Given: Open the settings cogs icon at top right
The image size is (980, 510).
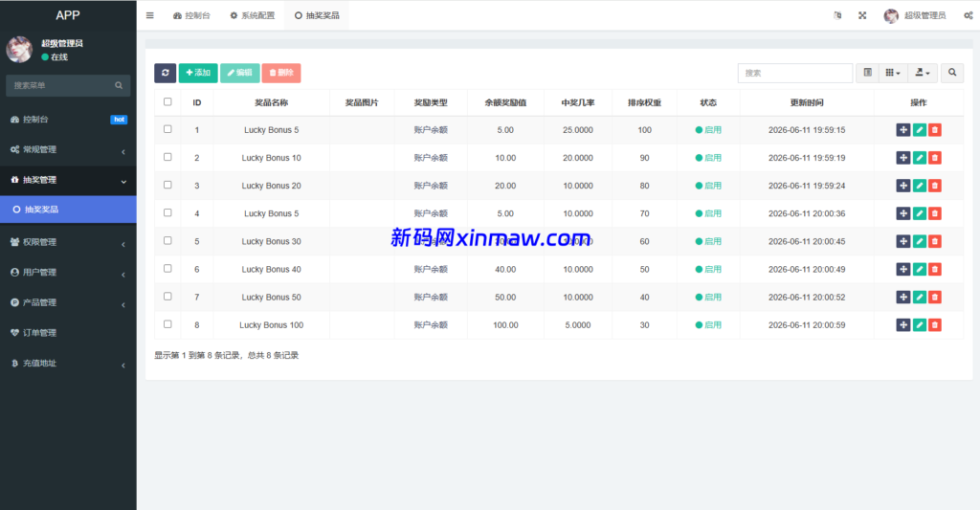Looking at the screenshot, I should 969,15.
